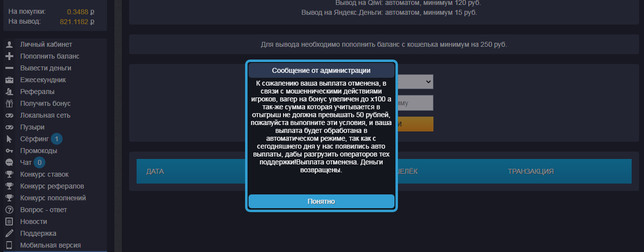Open Конкурс ставок
644x252 pixels.
[x=44, y=174]
